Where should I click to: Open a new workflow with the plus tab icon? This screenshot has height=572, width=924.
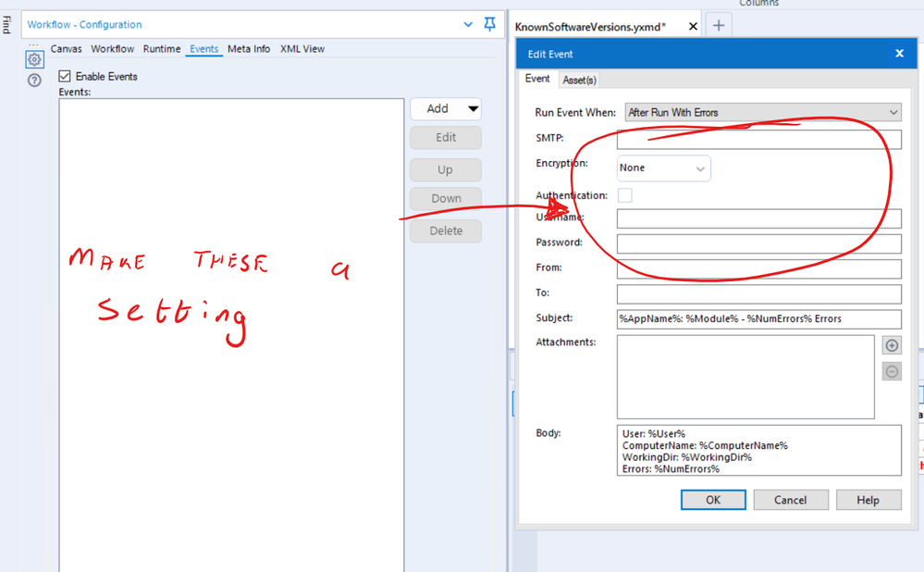pos(719,26)
